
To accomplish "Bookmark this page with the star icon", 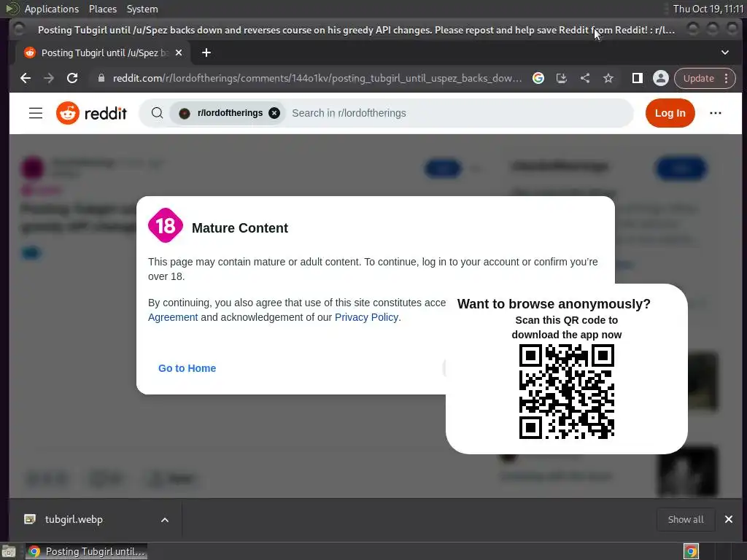I will point(608,78).
